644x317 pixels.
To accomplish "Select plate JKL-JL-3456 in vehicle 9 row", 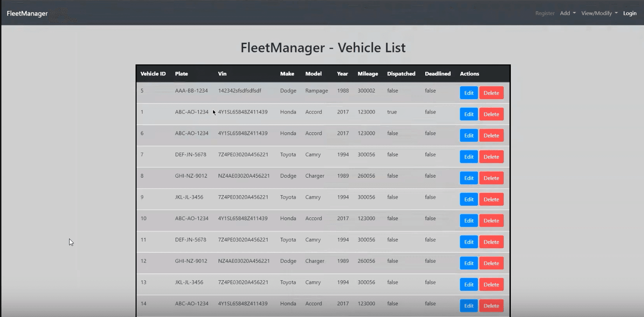I will [x=189, y=197].
